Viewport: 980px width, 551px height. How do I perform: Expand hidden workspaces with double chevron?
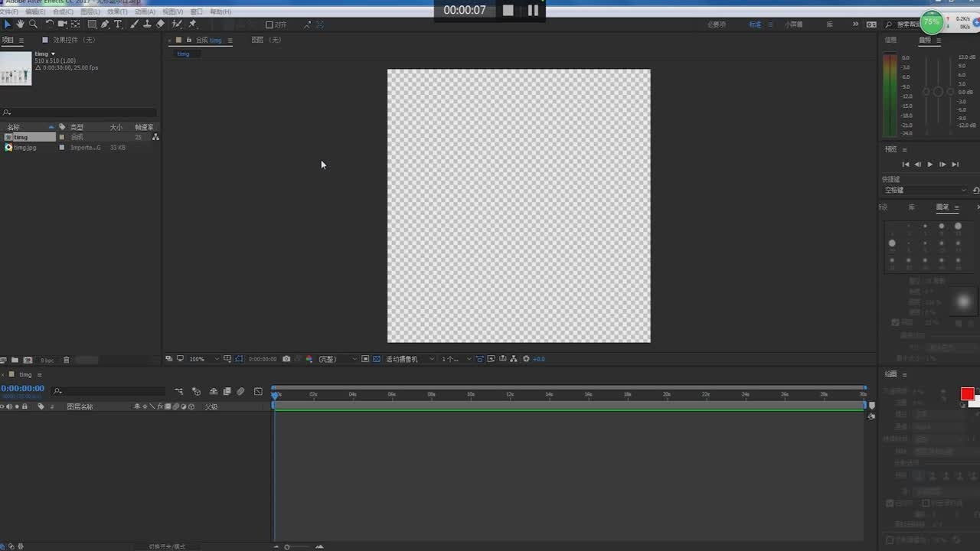click(855, 24)
